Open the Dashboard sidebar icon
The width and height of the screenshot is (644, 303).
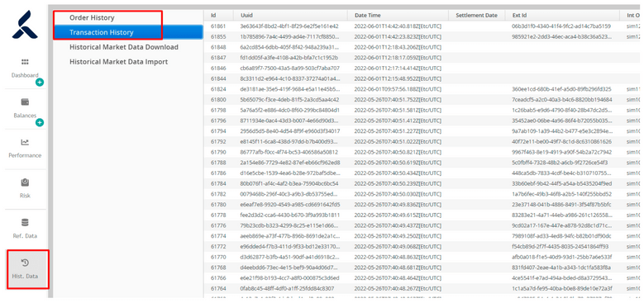25,62
